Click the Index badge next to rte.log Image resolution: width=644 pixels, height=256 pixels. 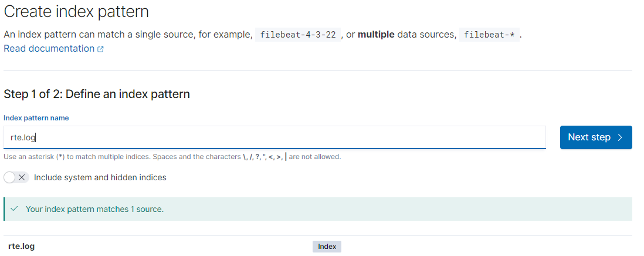click(x=327, y=247)
